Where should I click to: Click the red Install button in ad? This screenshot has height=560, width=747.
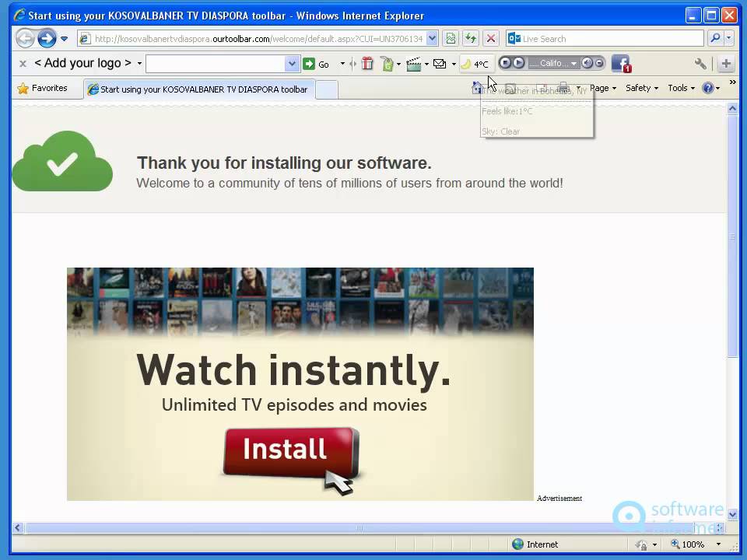[x=290, y=451]
